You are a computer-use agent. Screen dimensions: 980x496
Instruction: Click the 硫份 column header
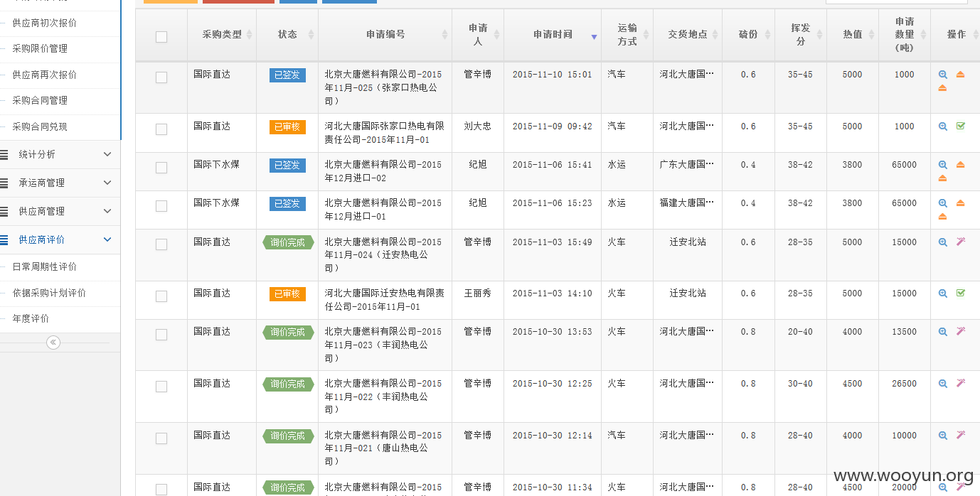[748, 35]
